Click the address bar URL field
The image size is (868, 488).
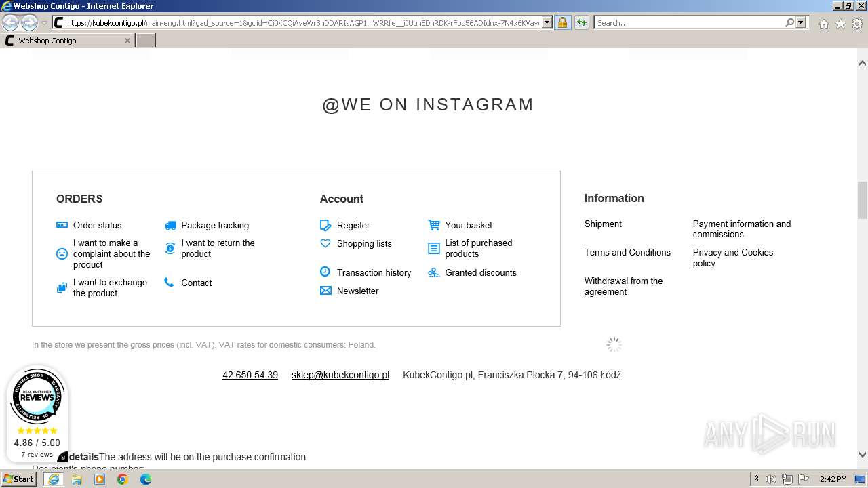coord(303,22)
